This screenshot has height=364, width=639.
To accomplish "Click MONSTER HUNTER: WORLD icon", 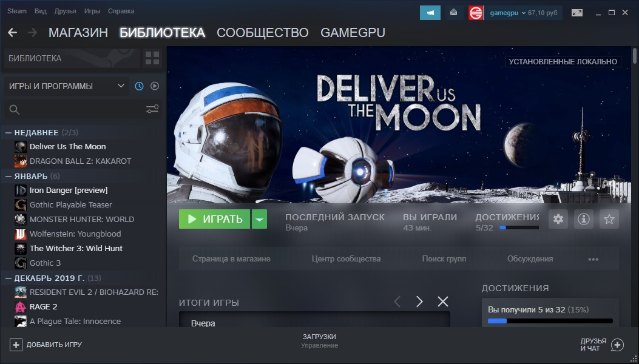I will pos(21,219).
